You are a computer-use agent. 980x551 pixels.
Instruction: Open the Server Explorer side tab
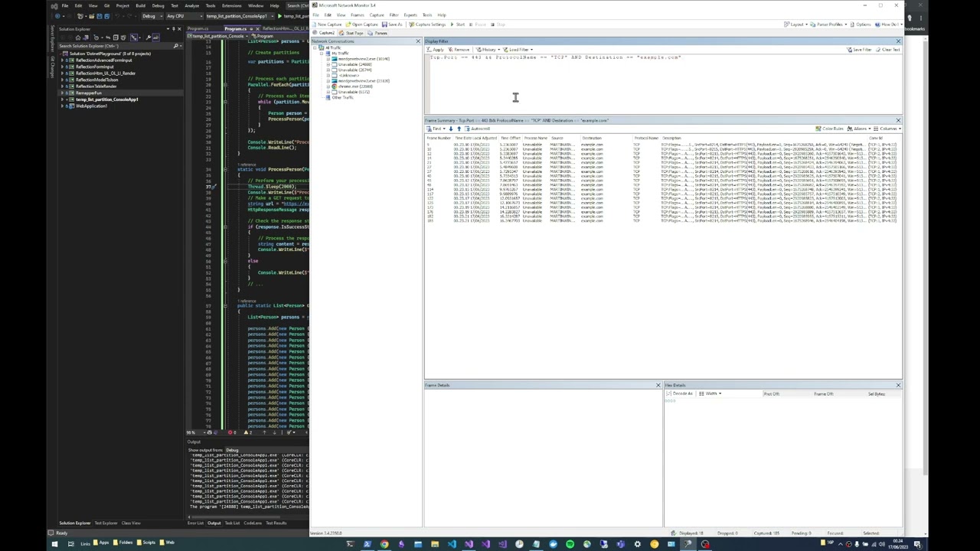click(52, 40)
